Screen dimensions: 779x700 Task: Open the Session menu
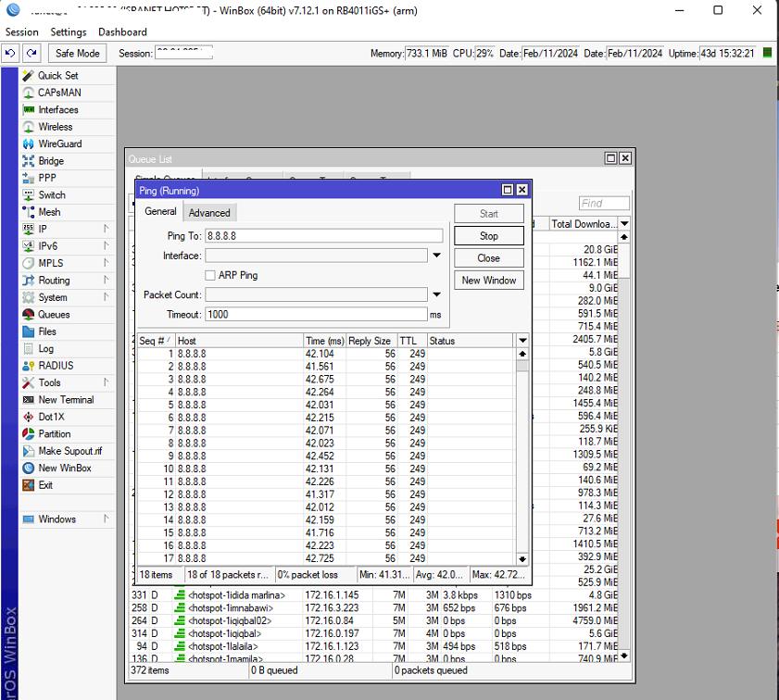tap(22, 31)
